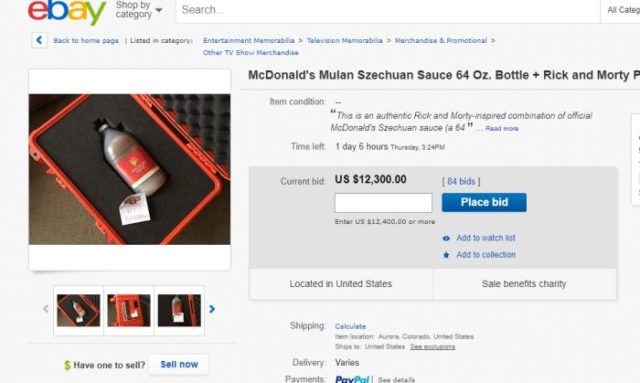Open Entertainment Memorabilia breadcrumb
640x383 pixels.
click(249, 40)
